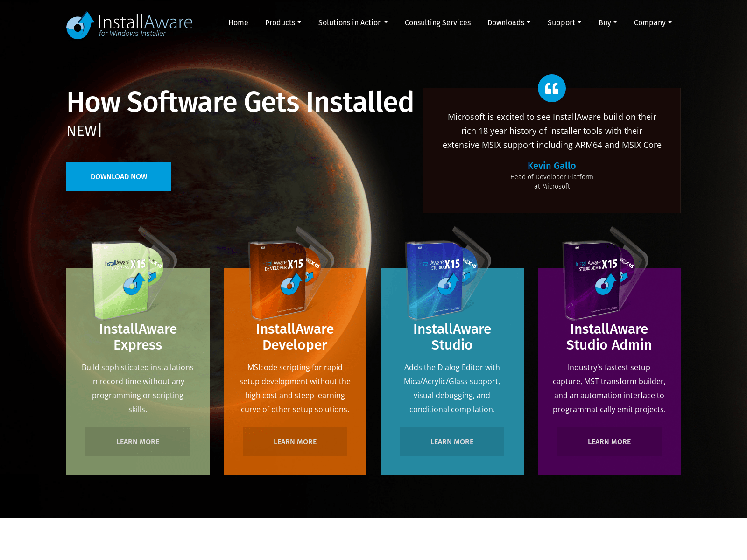747x560 pixels.
Task: Click the InstallAware Express heading
Action: [138, 337]
